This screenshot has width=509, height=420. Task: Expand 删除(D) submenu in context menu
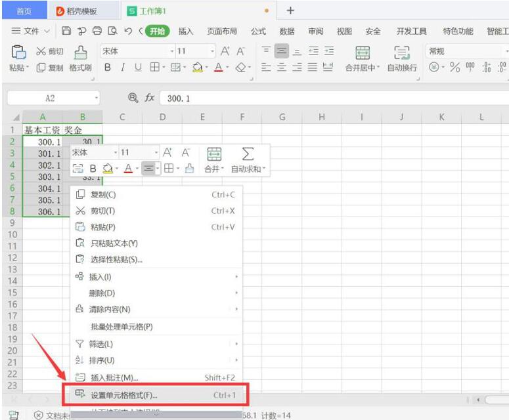point(156,293)
